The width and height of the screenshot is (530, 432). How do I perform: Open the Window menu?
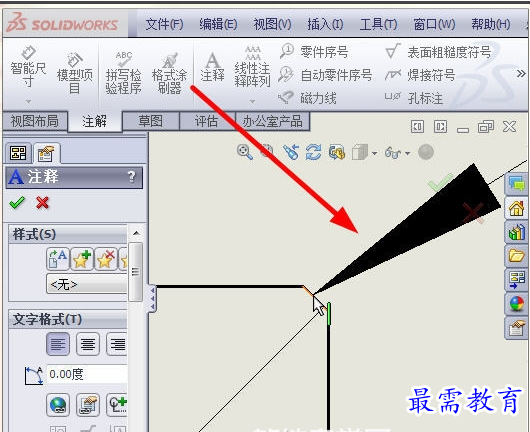pyautogui.click(x=434, y=24)
